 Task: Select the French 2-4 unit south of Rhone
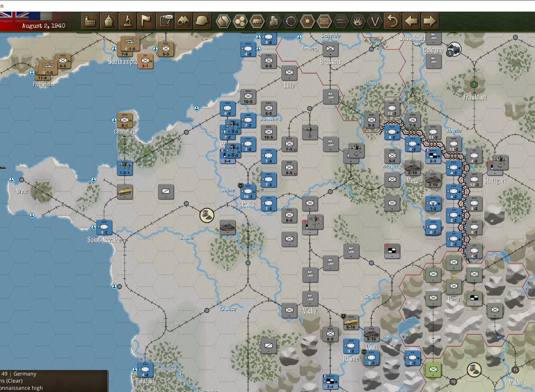pyautogui.click(x=330, y=382)
